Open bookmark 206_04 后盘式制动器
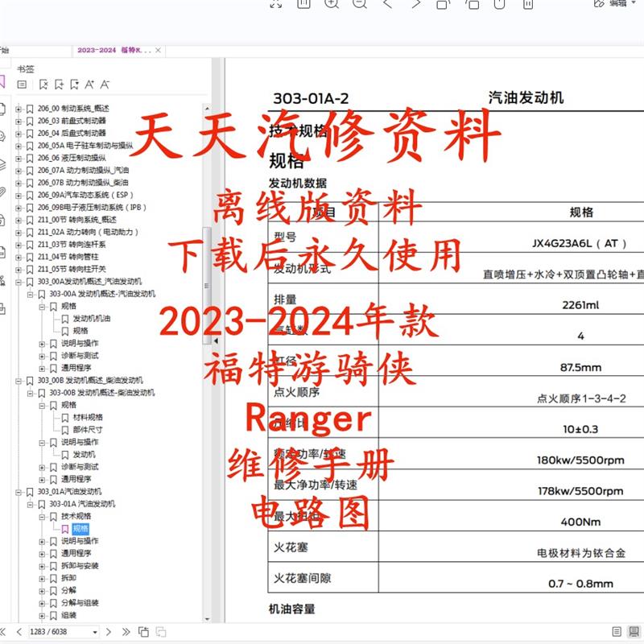The height and width of the screenshot is (644, 644). click(72, 133)
